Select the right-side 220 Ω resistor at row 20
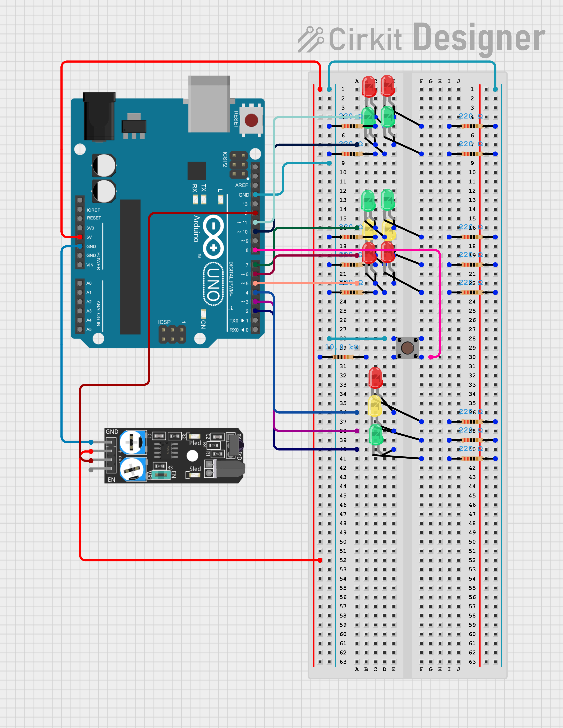Viewport: 563px width, 728px height. click(x=472, y=265)
